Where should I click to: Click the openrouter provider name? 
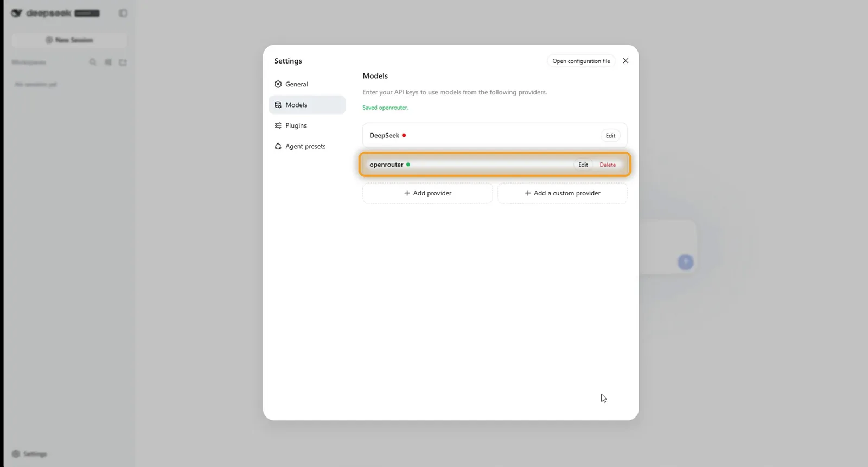(x=386, y=165)
